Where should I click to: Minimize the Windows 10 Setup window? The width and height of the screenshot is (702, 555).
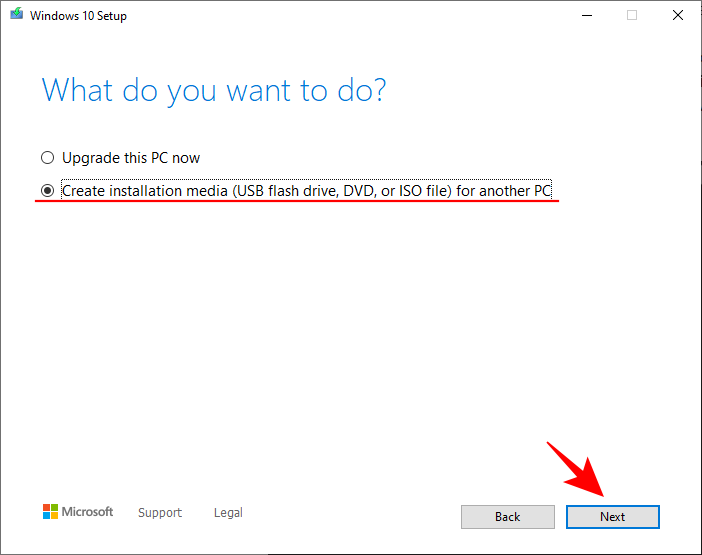587,16
